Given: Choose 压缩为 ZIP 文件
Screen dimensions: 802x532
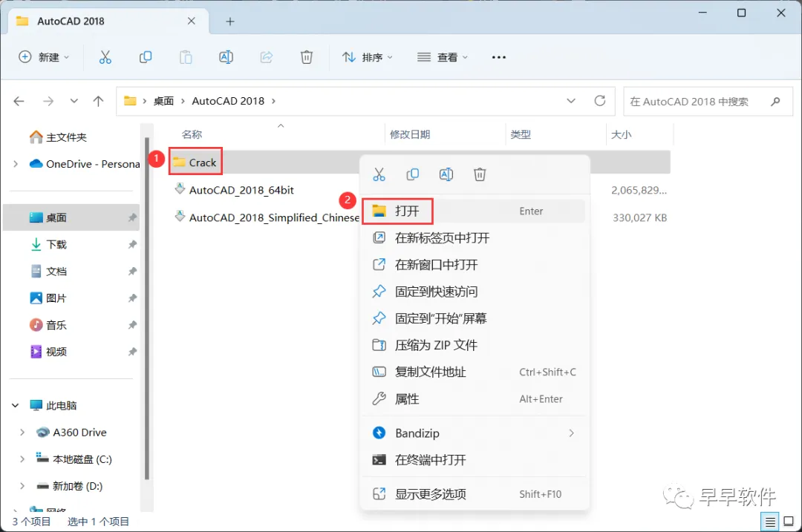Looking at the screenshot, I should click(474, 345).
